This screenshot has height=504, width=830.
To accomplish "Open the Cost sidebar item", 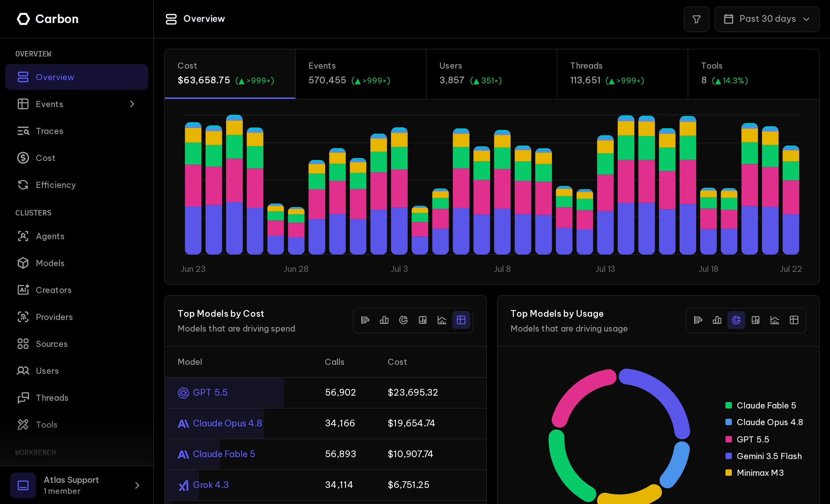I will [x=76, y=158].
